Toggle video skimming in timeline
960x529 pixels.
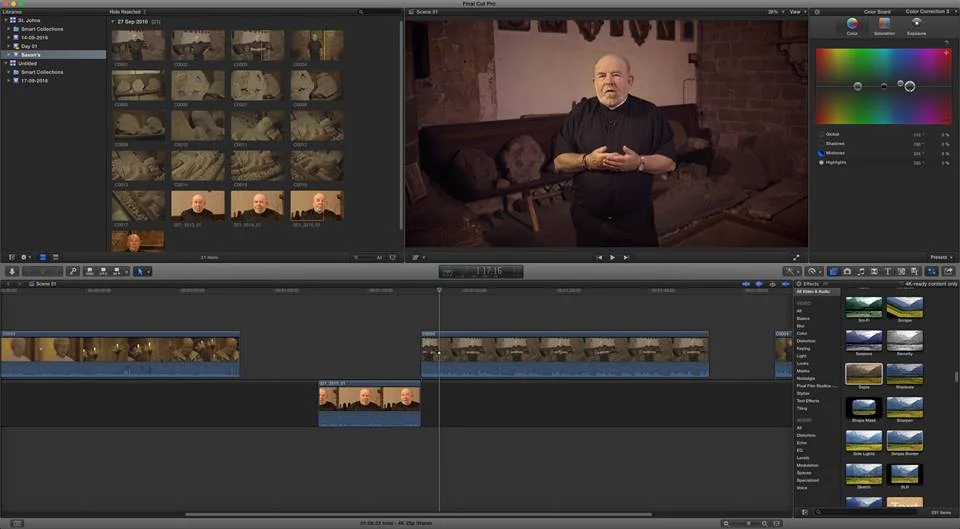(746, 284)
